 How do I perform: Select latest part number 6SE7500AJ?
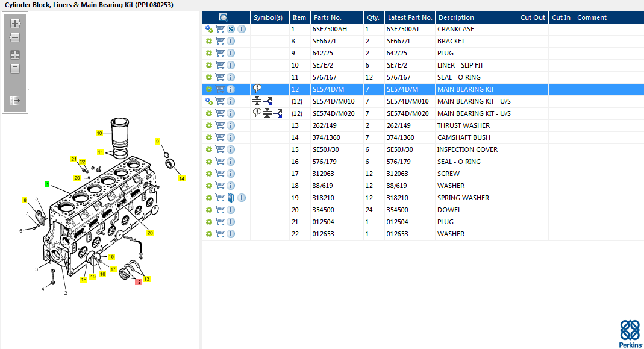pos(402,29)
